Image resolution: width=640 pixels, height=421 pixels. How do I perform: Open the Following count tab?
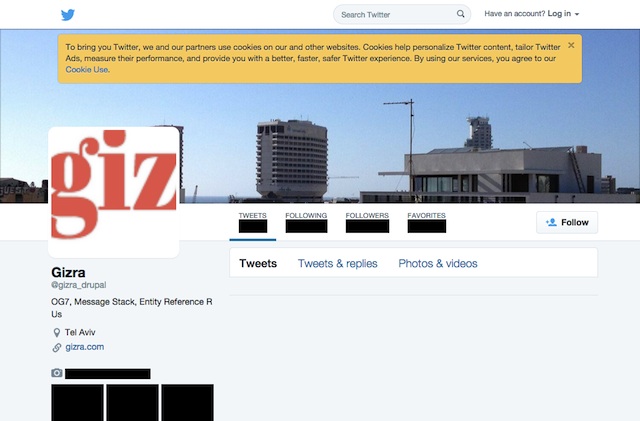pos(306,223)
